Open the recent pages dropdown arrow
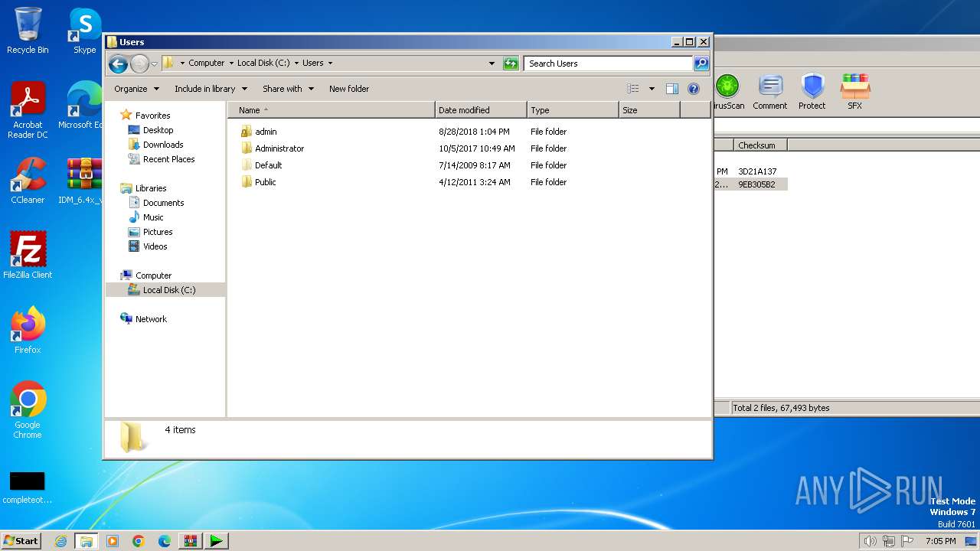Screen dimensions: 980x551 [x=154, y=64]
